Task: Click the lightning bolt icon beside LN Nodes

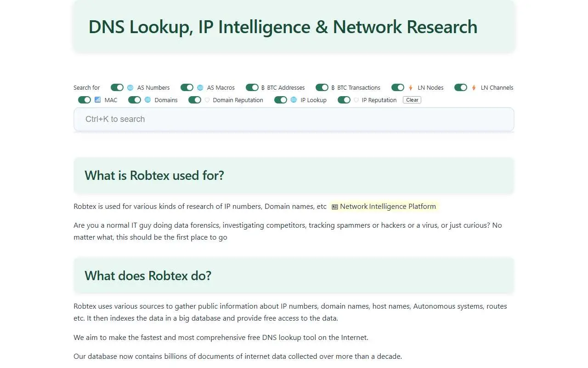Action: (411, 87)
